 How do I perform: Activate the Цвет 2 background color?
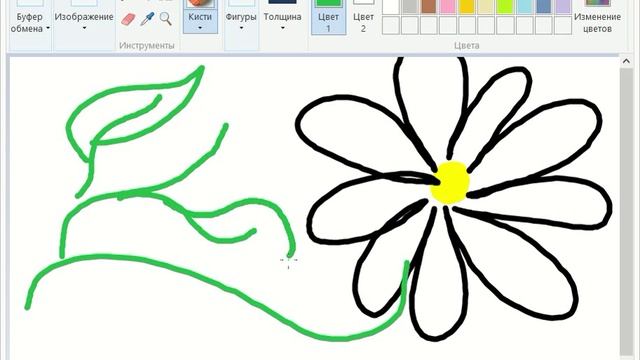(363, 17)
